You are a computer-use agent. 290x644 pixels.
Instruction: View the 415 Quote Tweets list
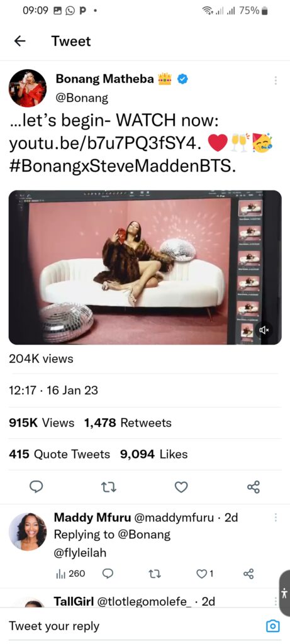[x=60, y=454]
